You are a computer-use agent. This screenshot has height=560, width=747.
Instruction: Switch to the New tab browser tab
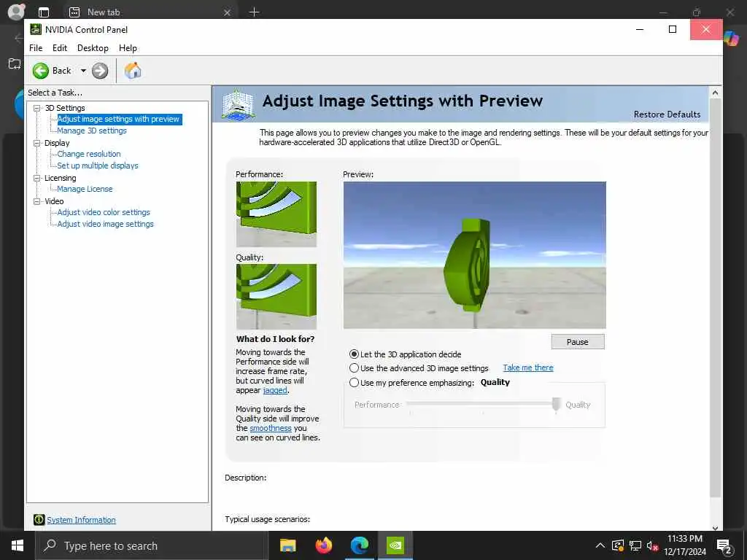(x=149, y=12)
